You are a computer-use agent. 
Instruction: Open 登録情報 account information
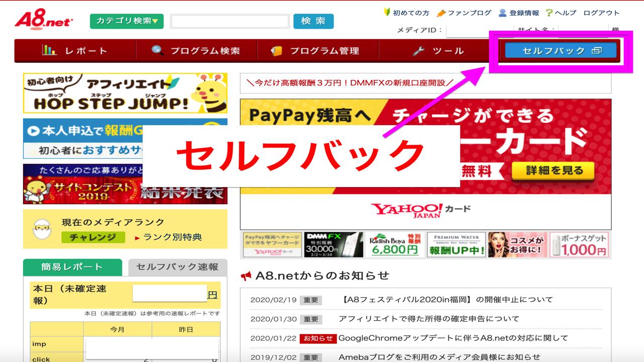point(519,13)
